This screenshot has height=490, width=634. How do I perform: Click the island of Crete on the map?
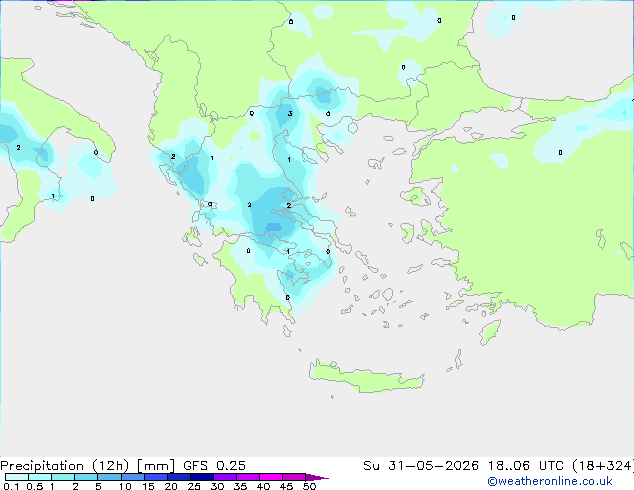366,377
